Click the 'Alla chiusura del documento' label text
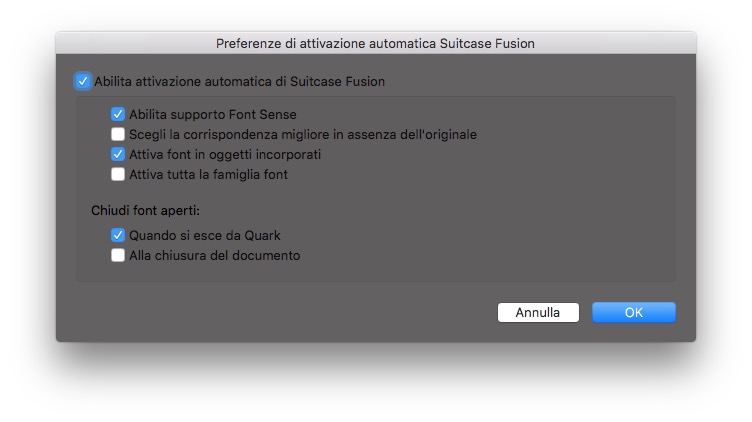Image resolution: width=752 pixels, height=422 pixels. click(214, 256)
